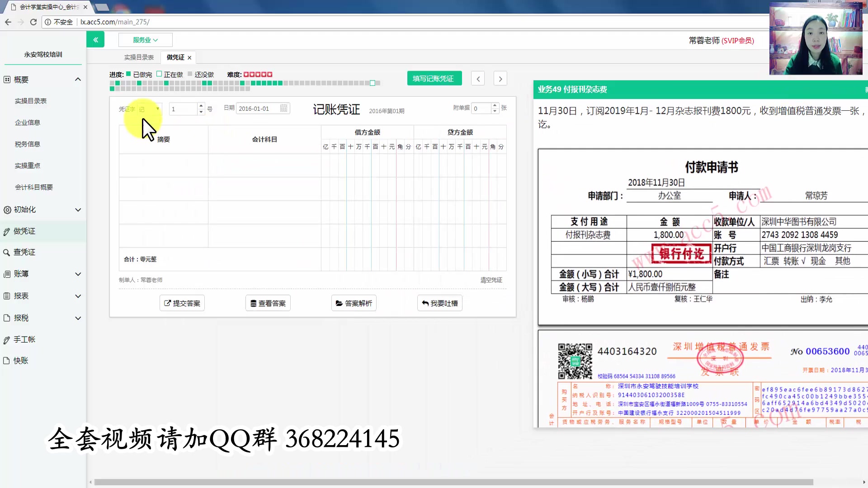Click the progress bar current-task marker
Image resolution: width=868 pixels, height=488 pixels.
373,83
